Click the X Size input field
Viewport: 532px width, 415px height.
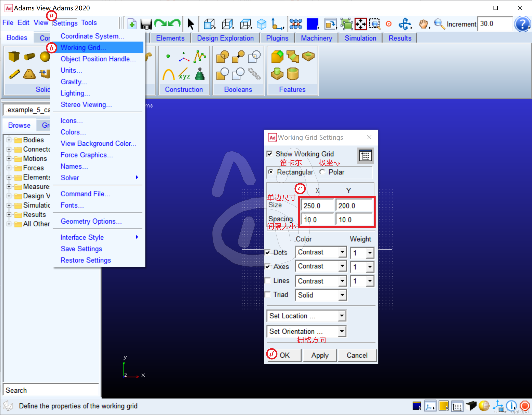click(x=317, y=206)
